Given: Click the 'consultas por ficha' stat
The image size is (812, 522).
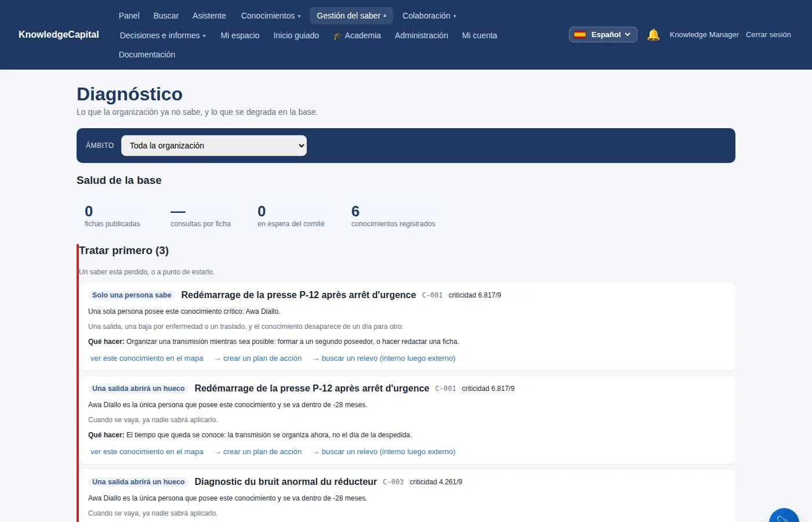Looking at the screenshot, I should coord(201,216).
